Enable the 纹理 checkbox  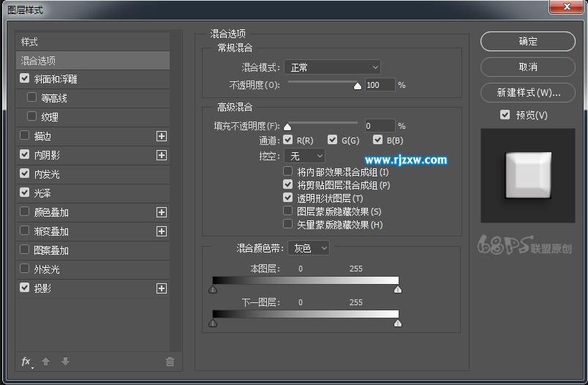(x=32, y=116)
